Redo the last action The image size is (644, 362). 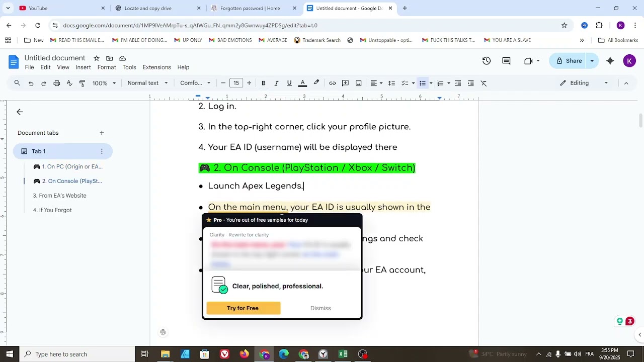click(x=44, y=83)
